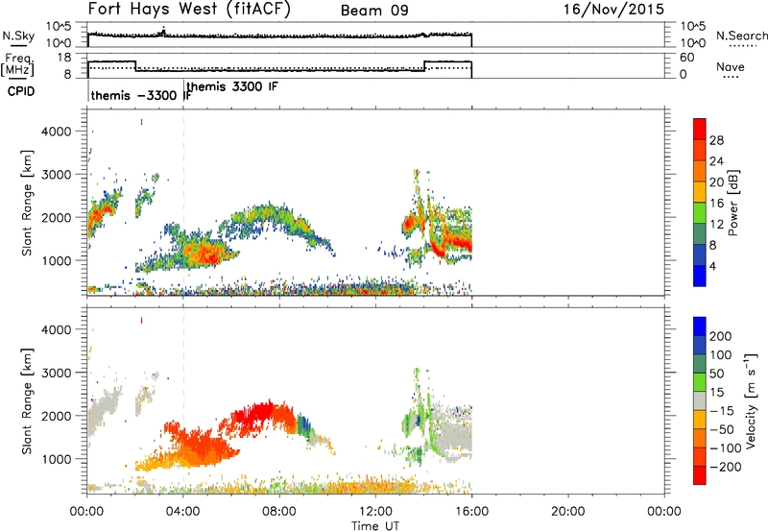Click the 'Nave' legend label
The height and width of the screenshot is (532, 768).
[731, 67]
